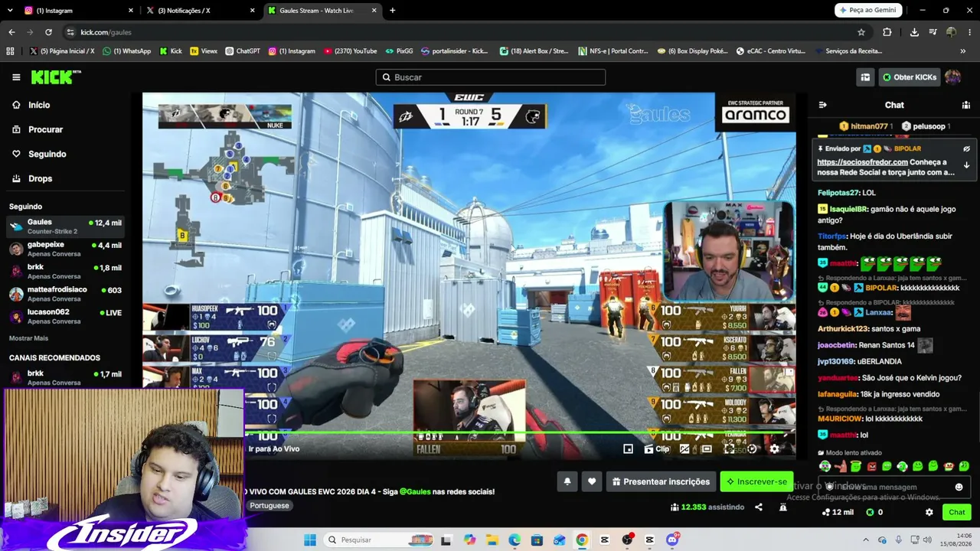
Task: Open the ChatGPT bookmark
Action: pyautogui.click(x=243, y=51)
